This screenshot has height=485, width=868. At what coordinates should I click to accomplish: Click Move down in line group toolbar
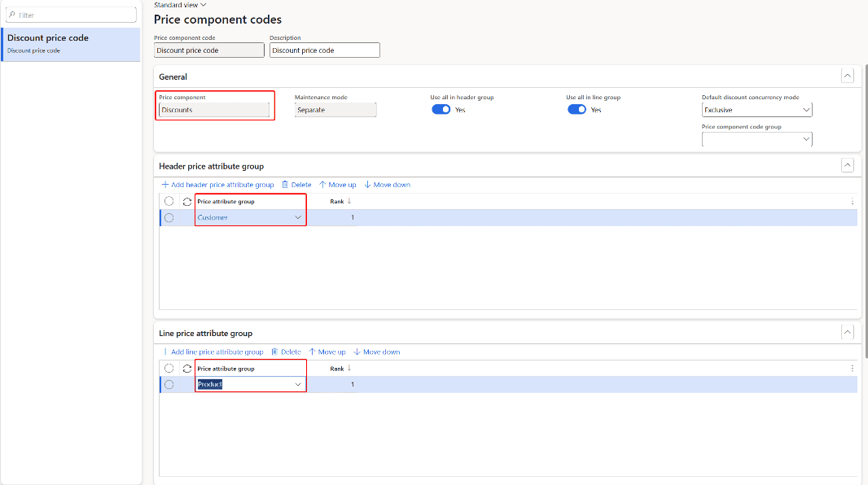pos(376,352)
